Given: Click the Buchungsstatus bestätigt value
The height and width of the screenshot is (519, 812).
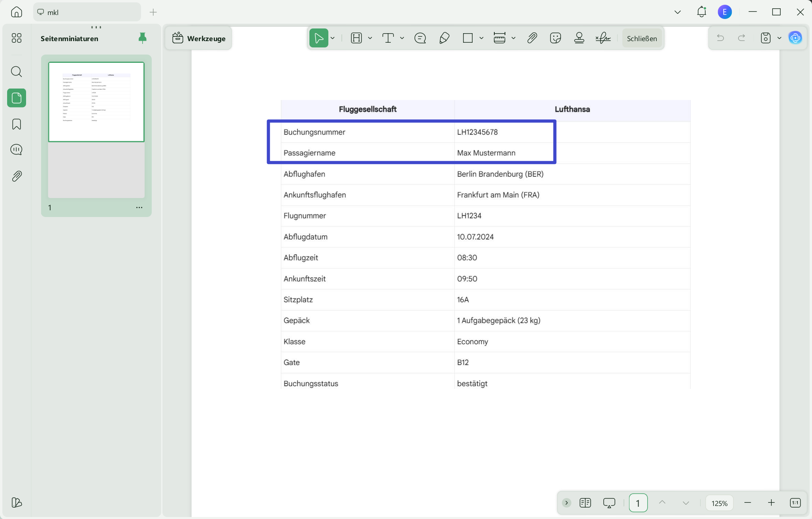Looking at the screenshot, I should click(x=472, y=383).
